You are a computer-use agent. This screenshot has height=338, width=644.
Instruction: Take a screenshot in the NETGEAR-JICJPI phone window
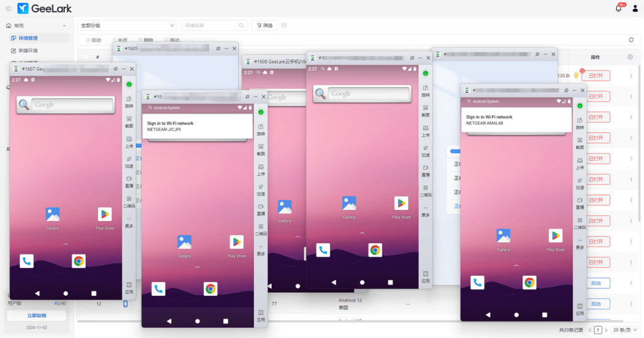point(260,150)
